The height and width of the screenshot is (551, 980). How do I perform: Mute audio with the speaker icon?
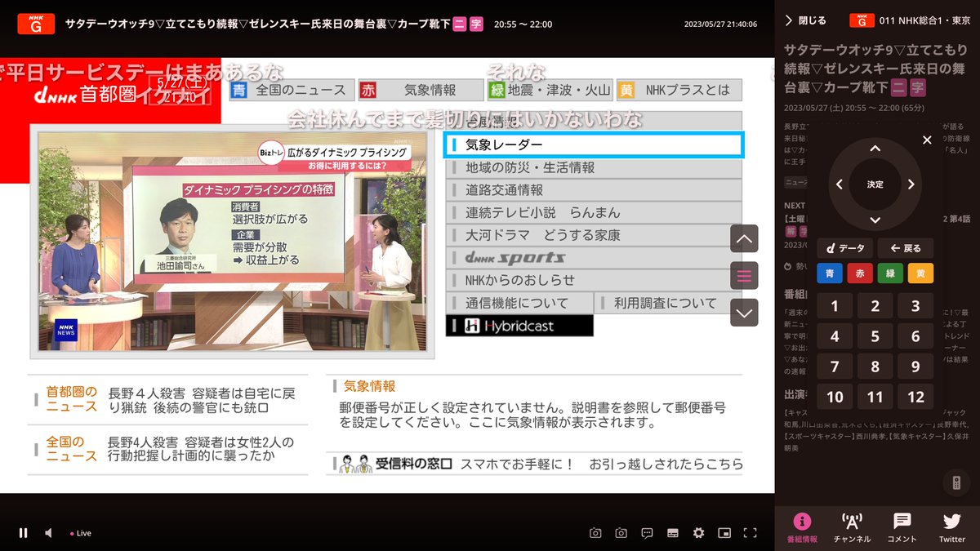(x=47, y=532)
